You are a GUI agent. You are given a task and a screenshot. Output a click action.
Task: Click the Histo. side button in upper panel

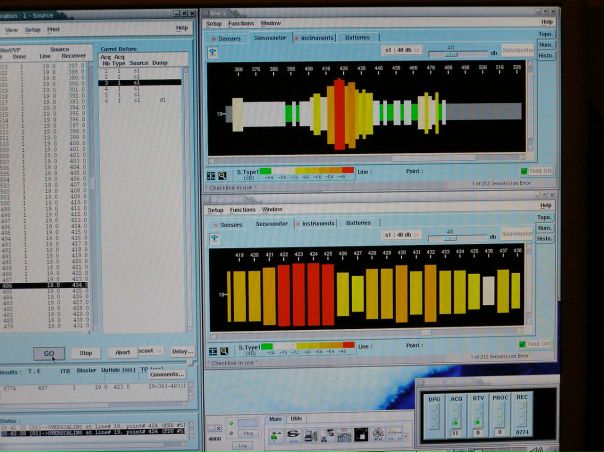coord(546,55)
